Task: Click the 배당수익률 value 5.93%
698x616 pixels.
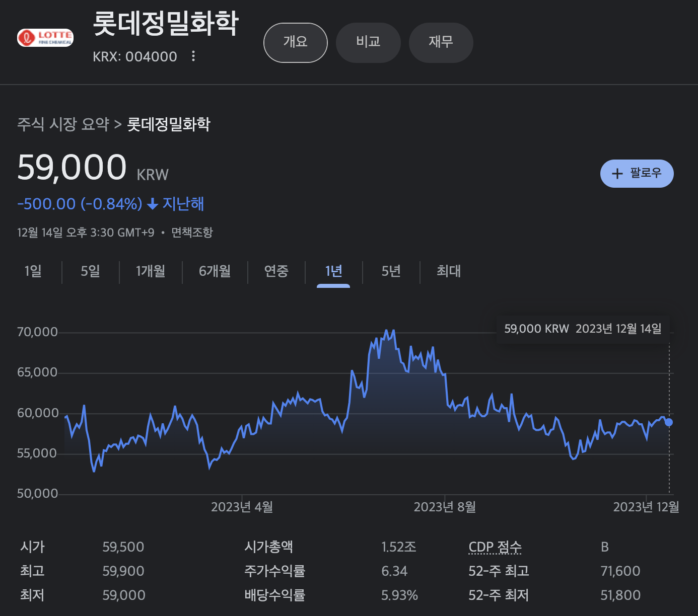Action: [x=400, y=595]
